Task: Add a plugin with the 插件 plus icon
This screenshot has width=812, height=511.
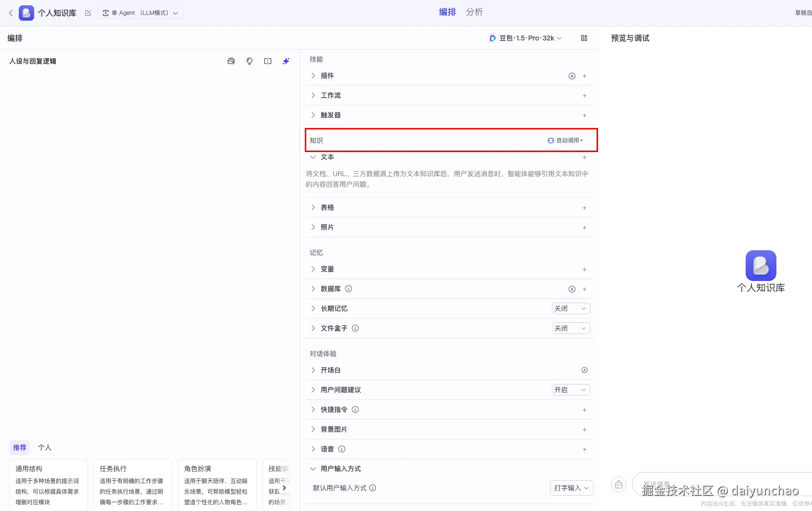Action: tap(585, 76)
